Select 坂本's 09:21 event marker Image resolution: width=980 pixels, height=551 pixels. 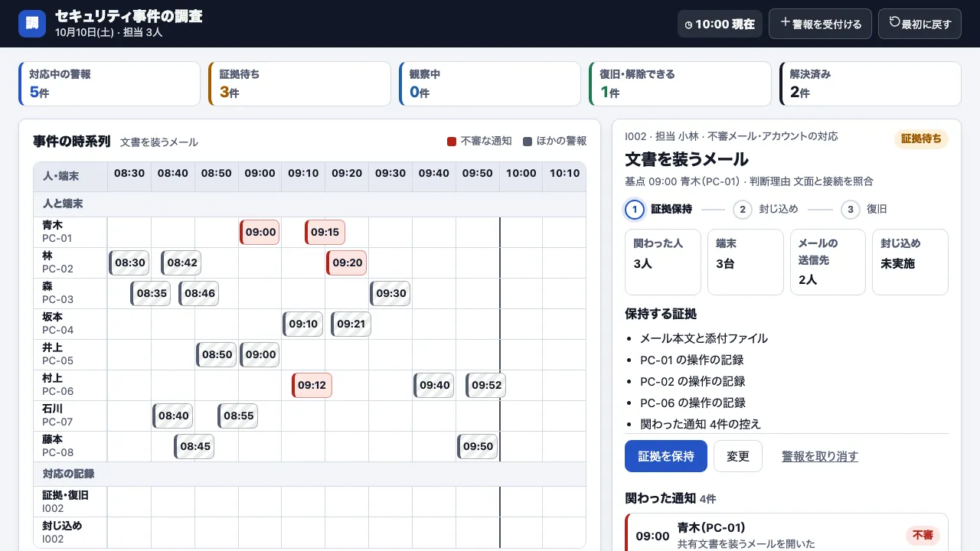point(351,324)
